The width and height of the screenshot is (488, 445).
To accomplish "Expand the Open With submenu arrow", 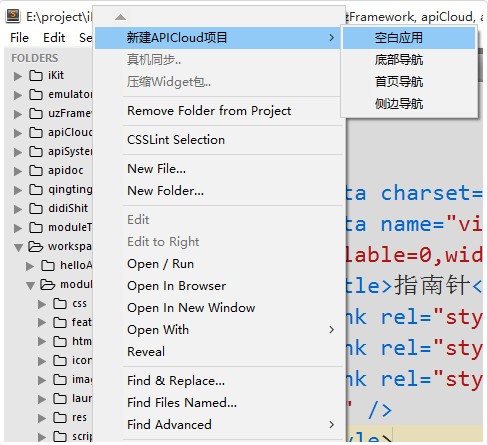I will click(331, 330).
